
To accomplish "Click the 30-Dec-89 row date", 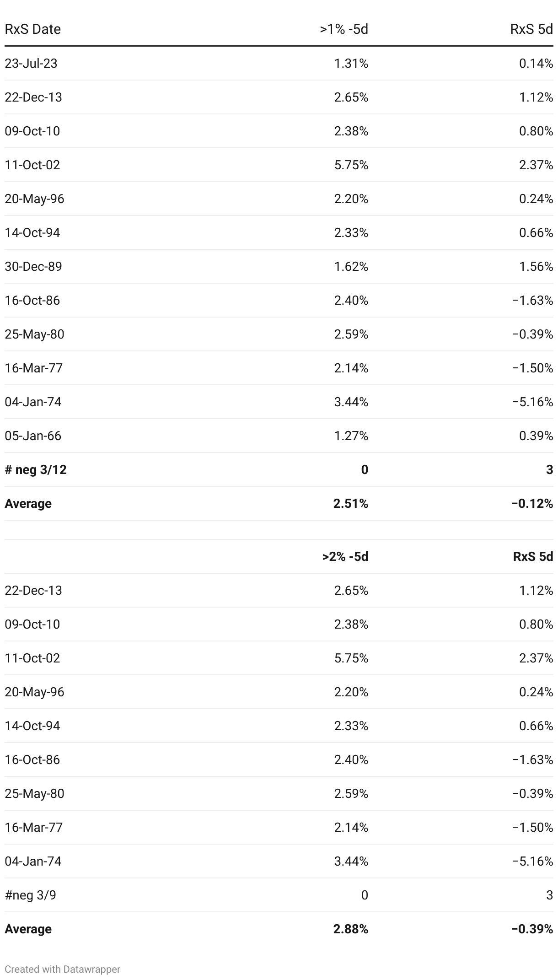I will [33, 266].
